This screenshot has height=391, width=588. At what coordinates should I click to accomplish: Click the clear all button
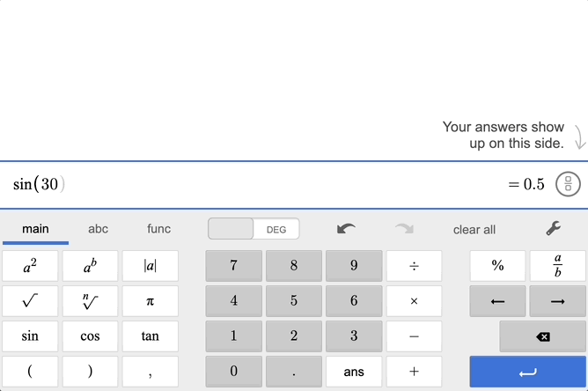click(x=474, y=229)
